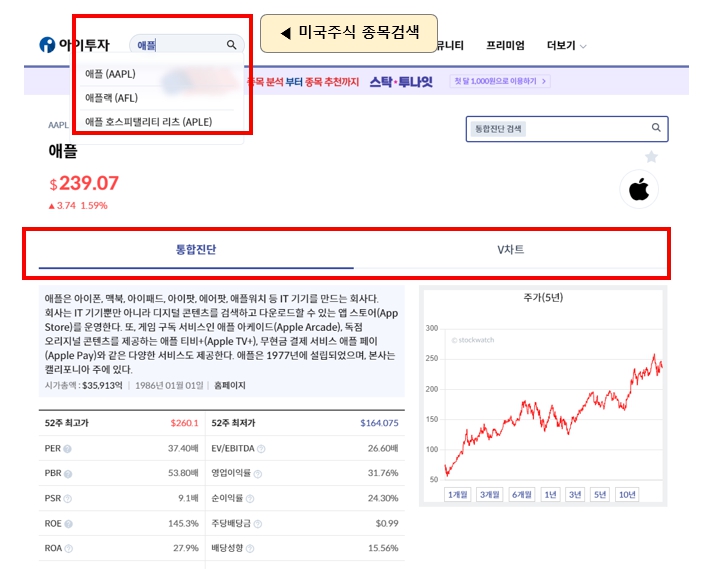The height and width of the screenshot is (570, 704).
Task: Click the 3.74 1.59% price change
Action: [x=78, y=206]
